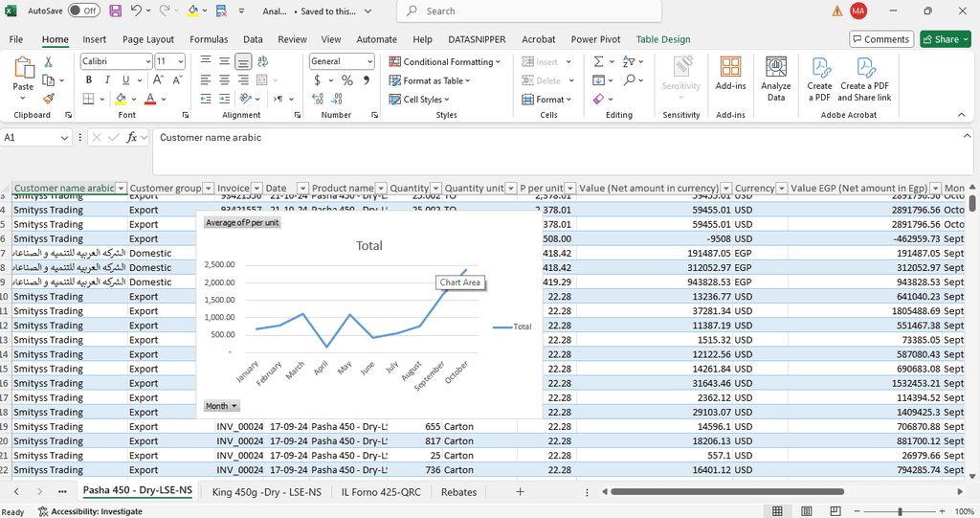Click the Comments button
This screenshot has height=518, width=980.
tap(881, 39)
